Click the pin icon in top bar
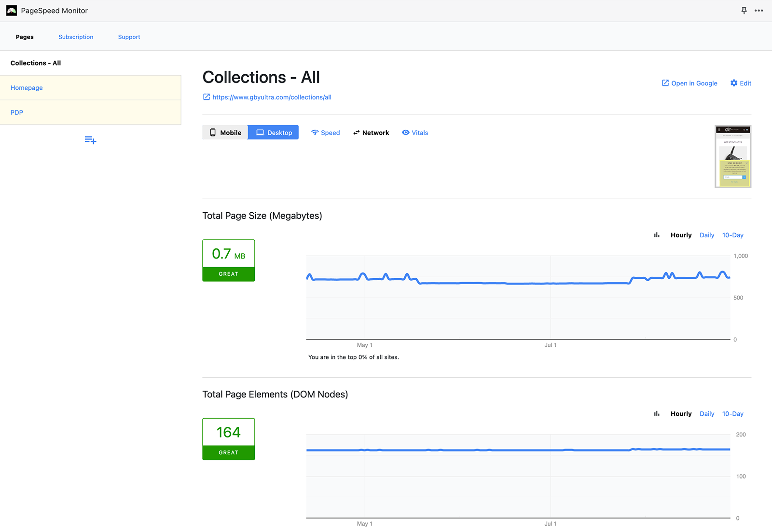 (x=744, y=11)
